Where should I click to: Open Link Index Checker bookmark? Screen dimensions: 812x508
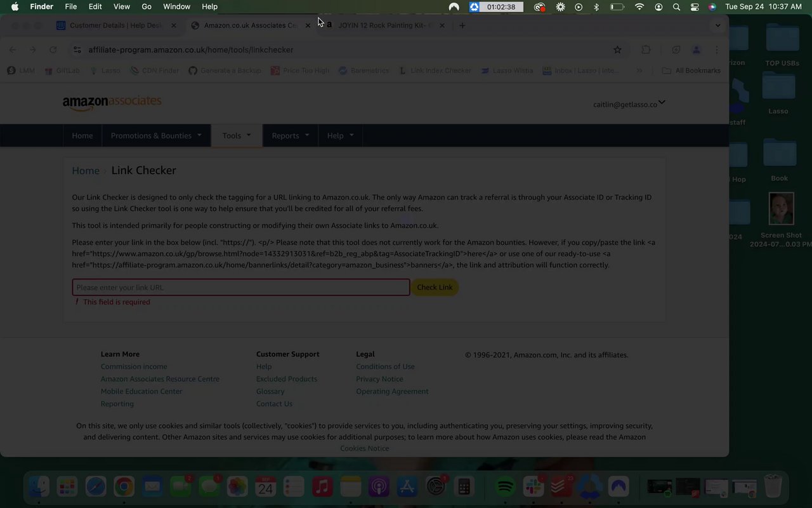coord(435,70)
